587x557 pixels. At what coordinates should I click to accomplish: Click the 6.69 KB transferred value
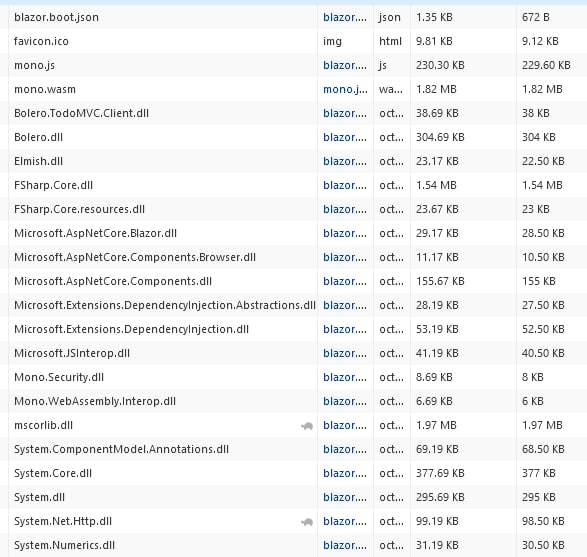click(434, 401)
